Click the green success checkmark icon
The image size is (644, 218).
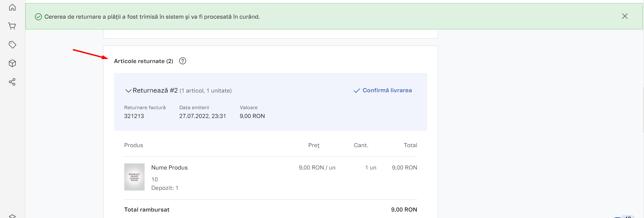[39, 17]
